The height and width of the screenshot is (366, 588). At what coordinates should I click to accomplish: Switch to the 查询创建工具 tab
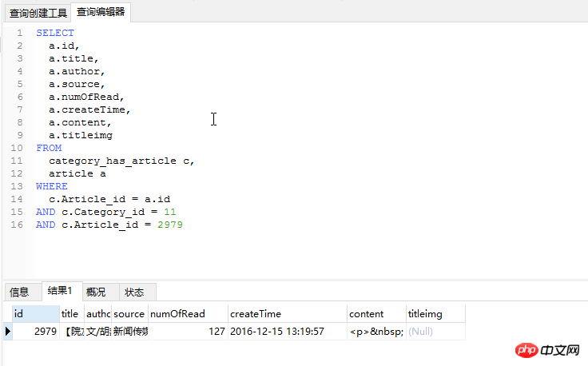(38, 13)
